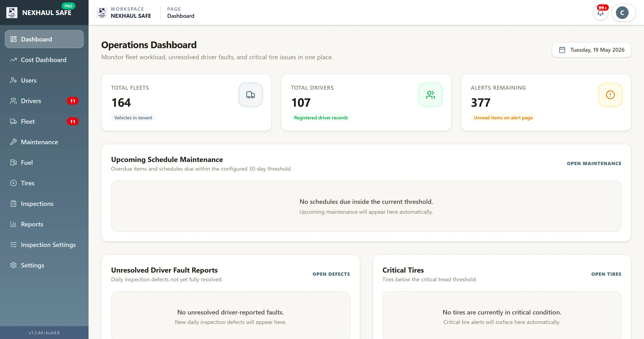Click the Upcoming Schedule Maintenance heading
Viewport: 644px width, 339px height.
pos(167,159)
